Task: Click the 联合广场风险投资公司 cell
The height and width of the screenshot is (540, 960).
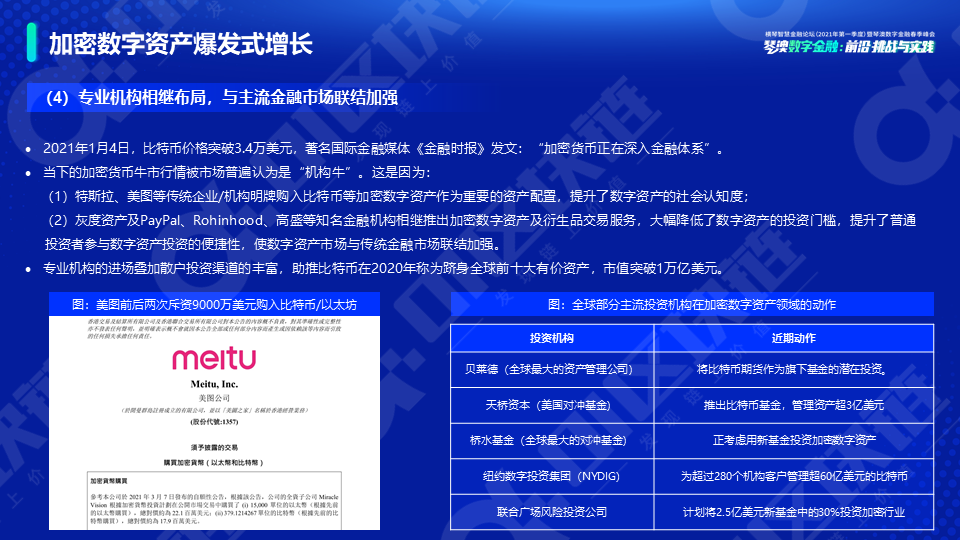Action: (x=552, y=512)
